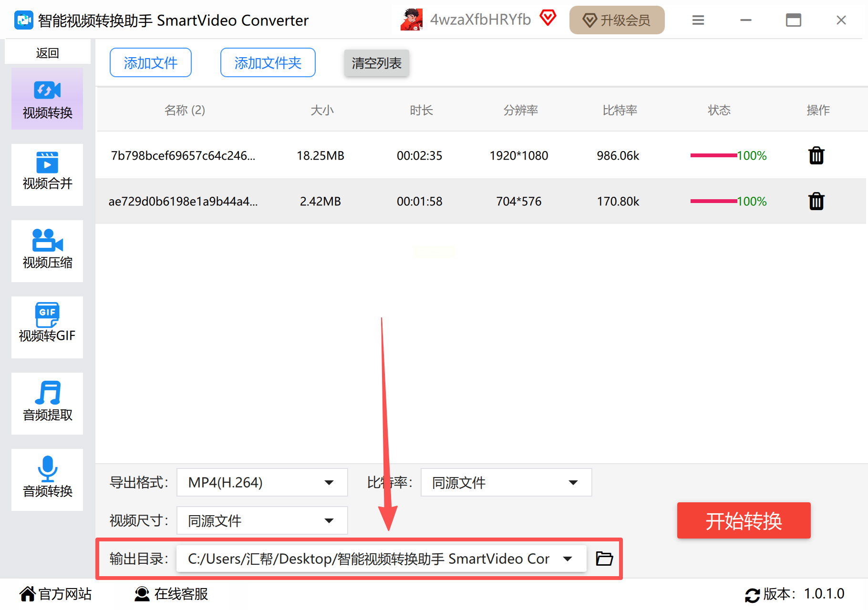Open the 视频压缩 video compress module
Viewport: 868px width, 610px height.
(47, 251)
